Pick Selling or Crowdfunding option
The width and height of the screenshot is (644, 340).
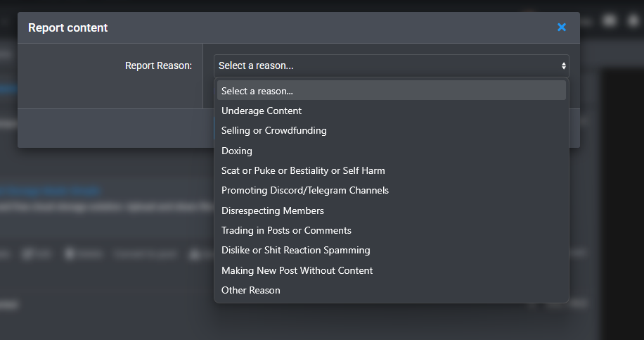click(273, 130)
